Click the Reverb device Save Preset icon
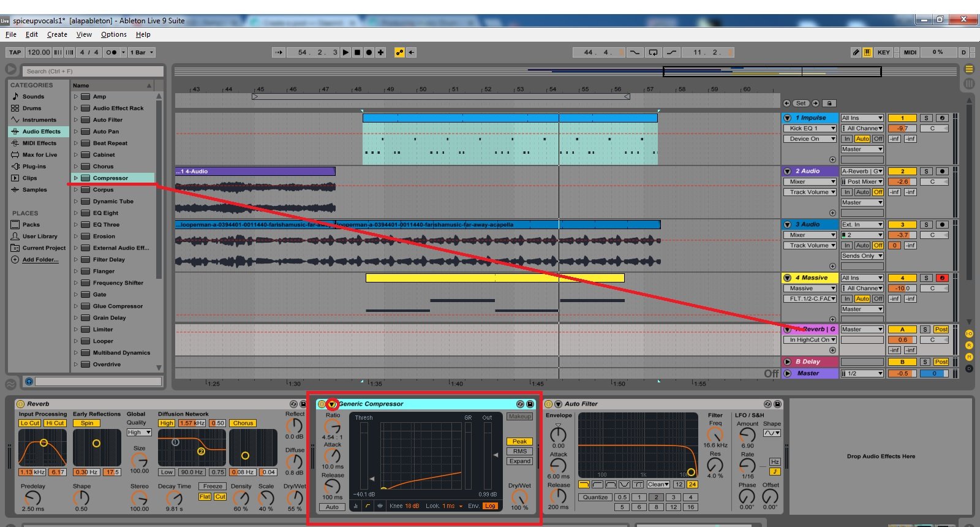The image size is (980, 527). tap(303, 404)
